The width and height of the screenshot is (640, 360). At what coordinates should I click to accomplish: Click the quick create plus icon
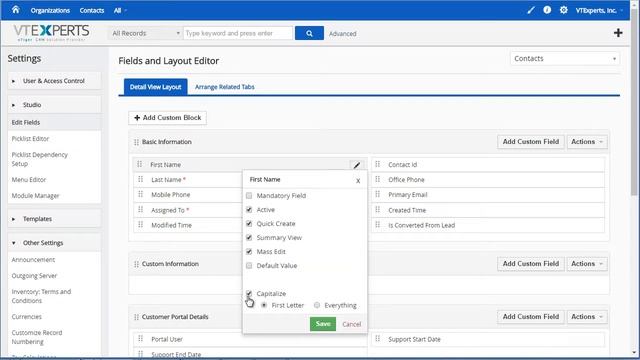click(618, 33)
